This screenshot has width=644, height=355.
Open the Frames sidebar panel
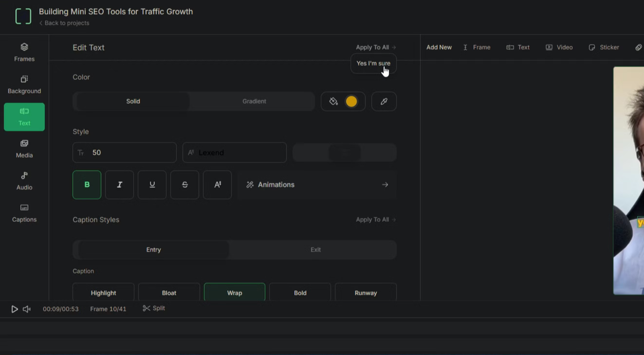[24, 52]
